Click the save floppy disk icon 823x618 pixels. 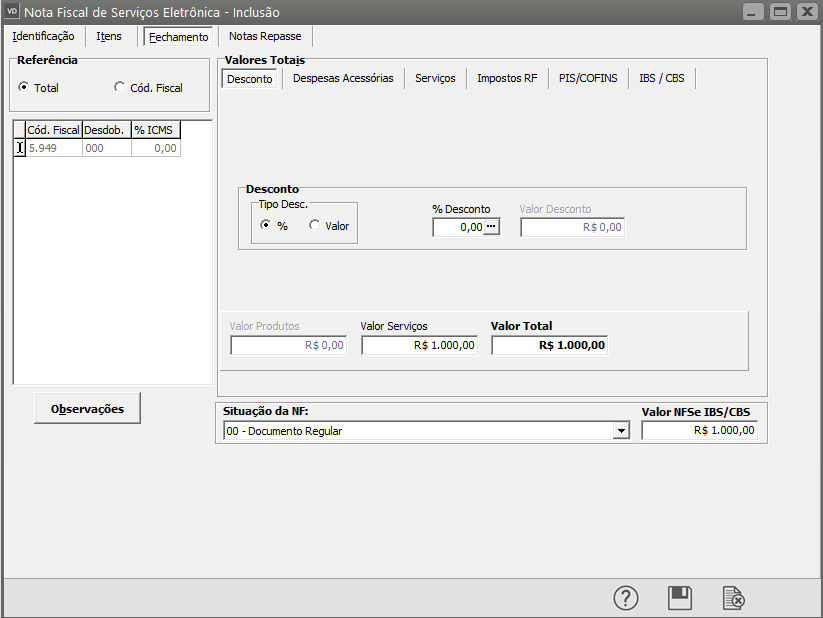[x=680, y=598]
